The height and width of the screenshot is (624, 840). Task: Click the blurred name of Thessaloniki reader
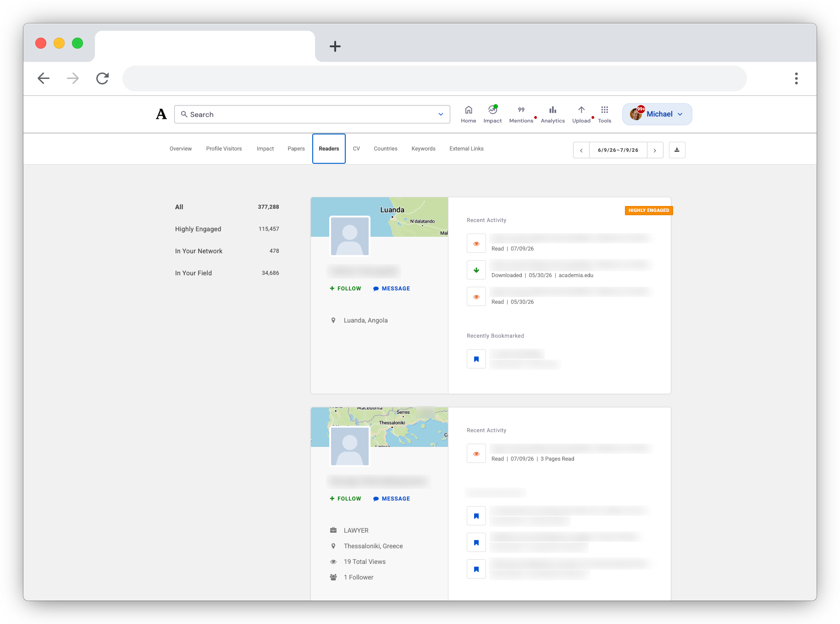click(378, 481)
